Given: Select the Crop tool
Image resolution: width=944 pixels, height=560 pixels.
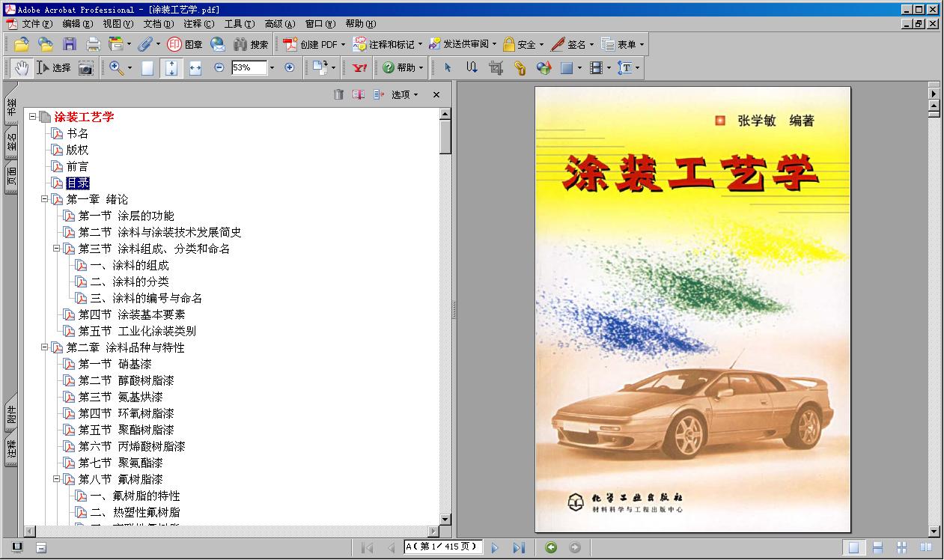Looking at the screenshot, I should tap(496, 67).
